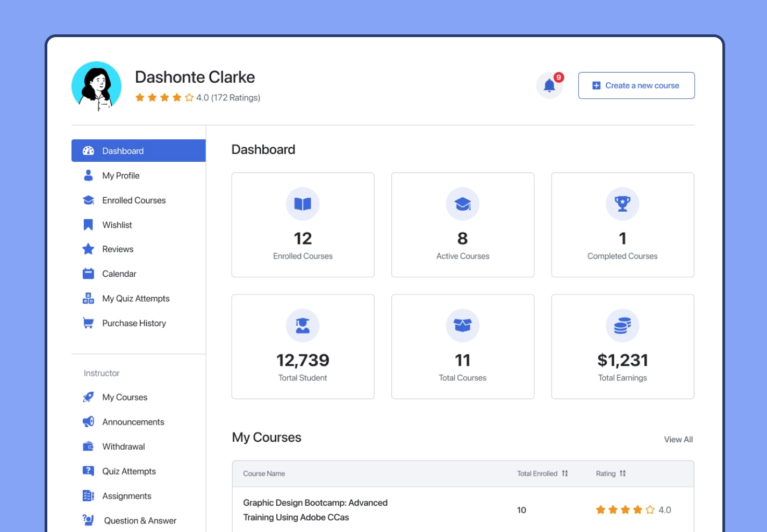Screen dimensions: 767x532
Task: Click the Enrolled Courses book icon
Action: 303,204
